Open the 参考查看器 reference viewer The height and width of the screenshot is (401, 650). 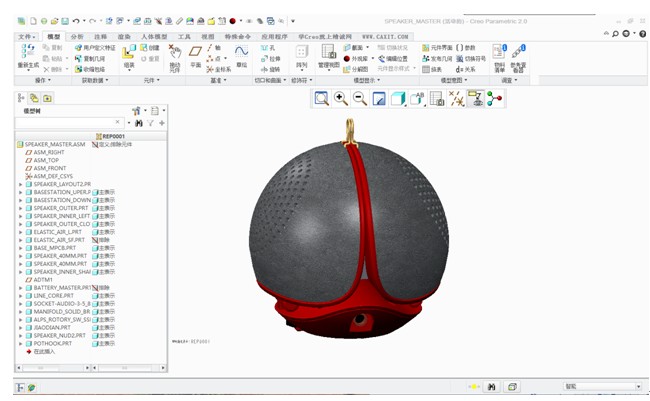coord(518,58)
